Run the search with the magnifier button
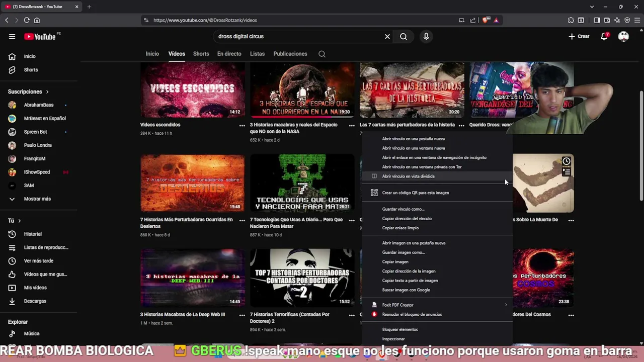 pyautogui.click(x=404, y=36)
